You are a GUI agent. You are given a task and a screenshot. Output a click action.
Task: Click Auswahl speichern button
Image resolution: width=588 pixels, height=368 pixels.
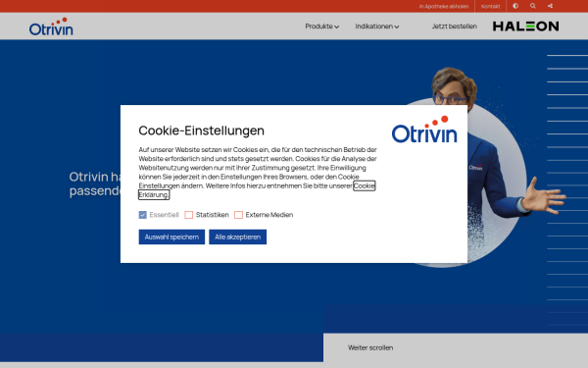171,237
